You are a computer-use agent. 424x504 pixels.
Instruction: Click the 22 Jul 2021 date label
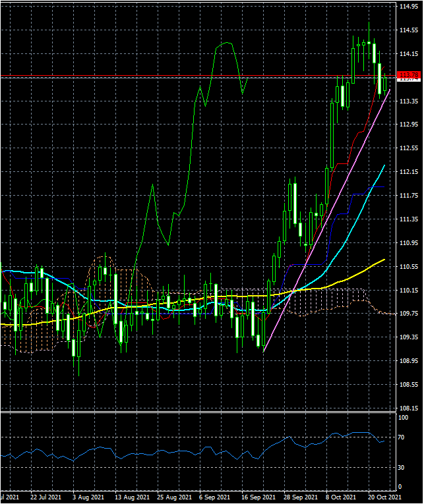coord(45,497)
